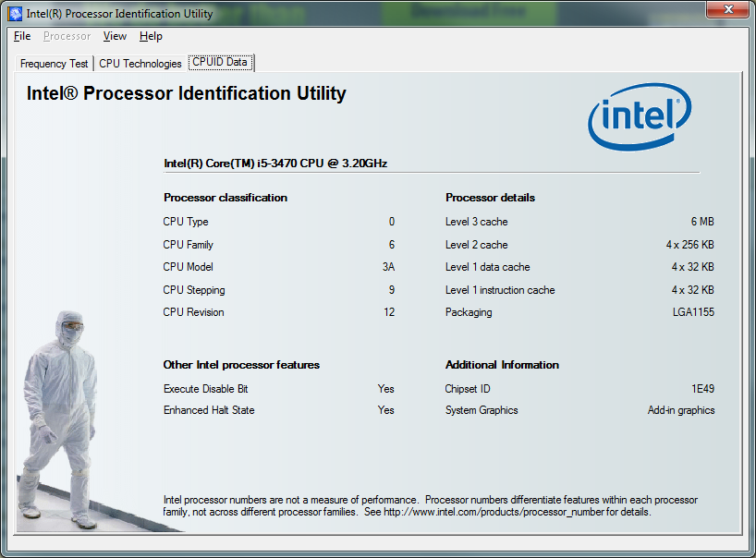Viewport: 756px width, 558px height.
Task: Click the 4 x 256 KB value
Action: [x=690, y=245]
